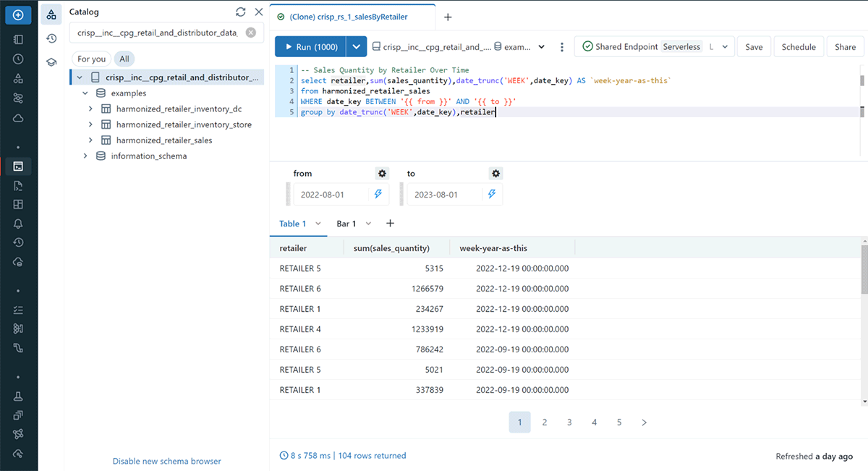Open query history icon in catalog sidebar
The width and height of the screenshot is (868, 471).
coord(51,38)
